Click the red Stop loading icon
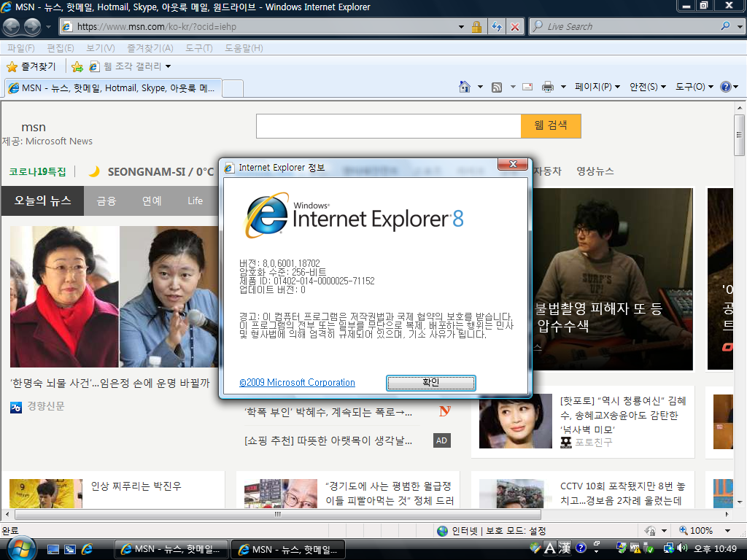This screenshot has height=560, width=747. pos(515,27)
